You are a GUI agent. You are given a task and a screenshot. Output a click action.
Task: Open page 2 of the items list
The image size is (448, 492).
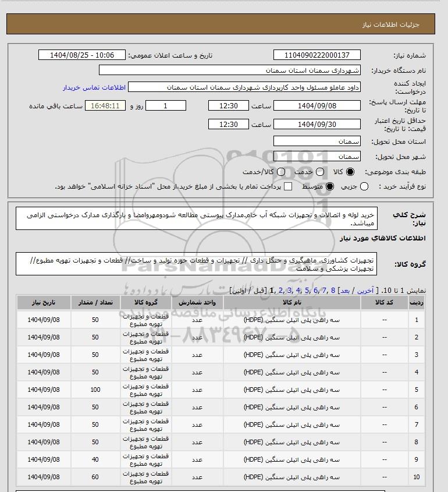click(x=282, y=289)
